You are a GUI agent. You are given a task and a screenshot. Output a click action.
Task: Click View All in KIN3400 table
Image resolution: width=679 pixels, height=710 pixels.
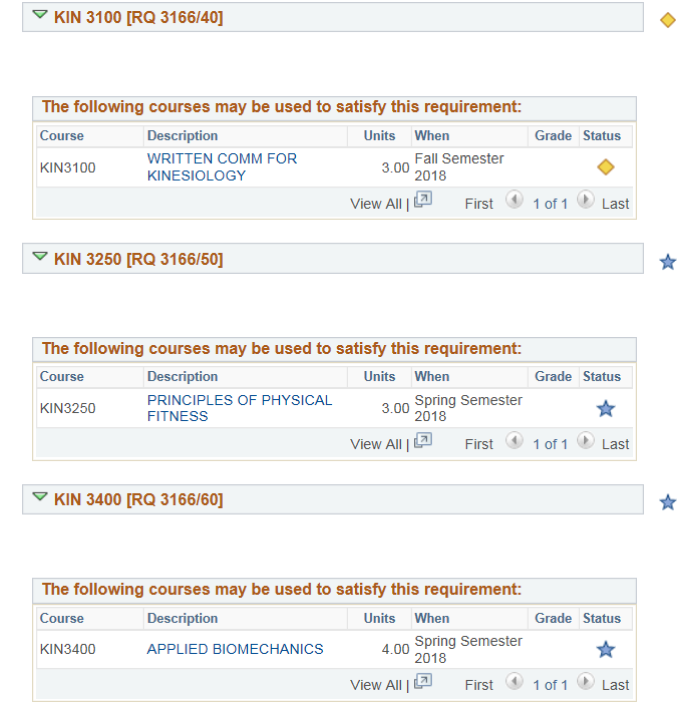pyautogui.click(x=375, y=685)
